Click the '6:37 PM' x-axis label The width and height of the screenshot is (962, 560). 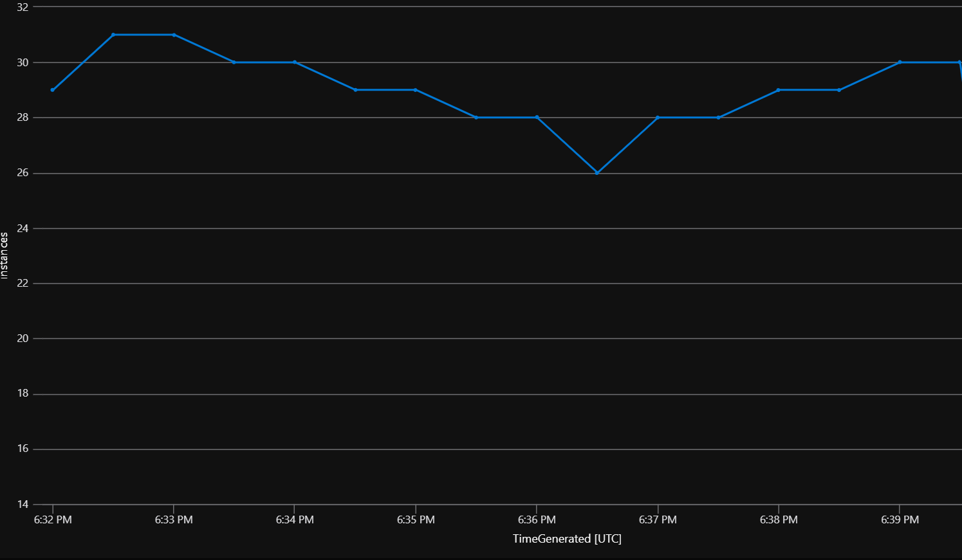[658, 519]
